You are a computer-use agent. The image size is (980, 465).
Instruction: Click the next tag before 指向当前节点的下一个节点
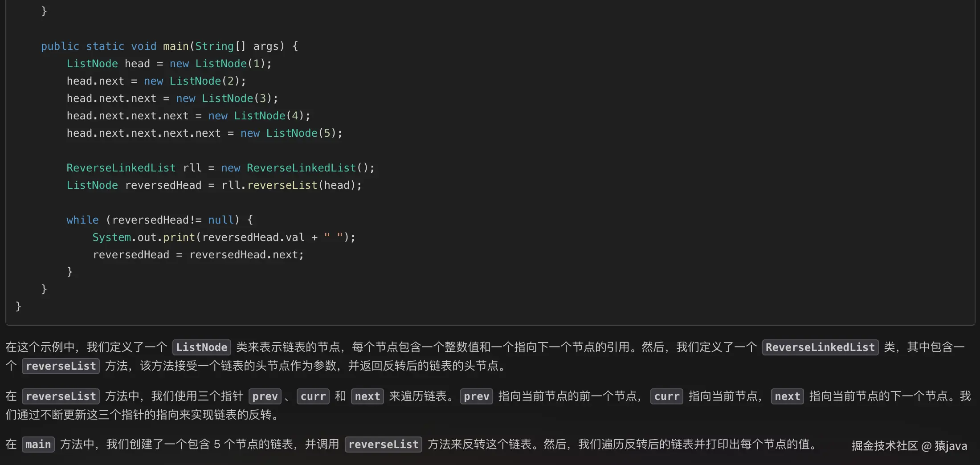pos(787,396)
